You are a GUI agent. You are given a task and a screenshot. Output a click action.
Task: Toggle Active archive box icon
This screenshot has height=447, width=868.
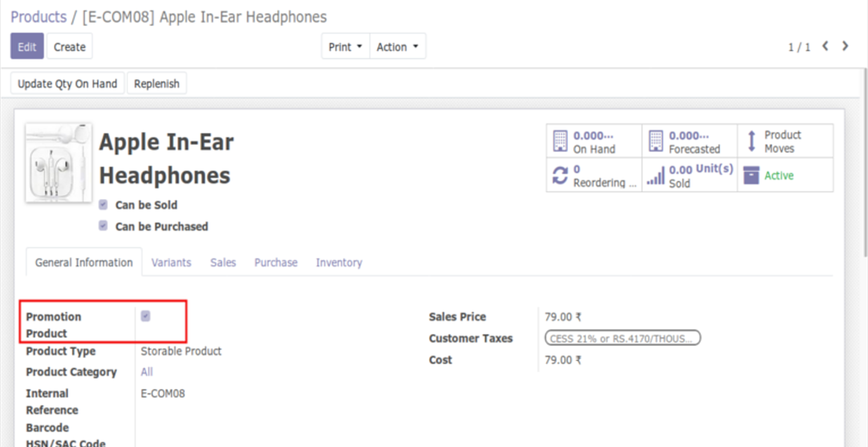click(x=752, y=176)
